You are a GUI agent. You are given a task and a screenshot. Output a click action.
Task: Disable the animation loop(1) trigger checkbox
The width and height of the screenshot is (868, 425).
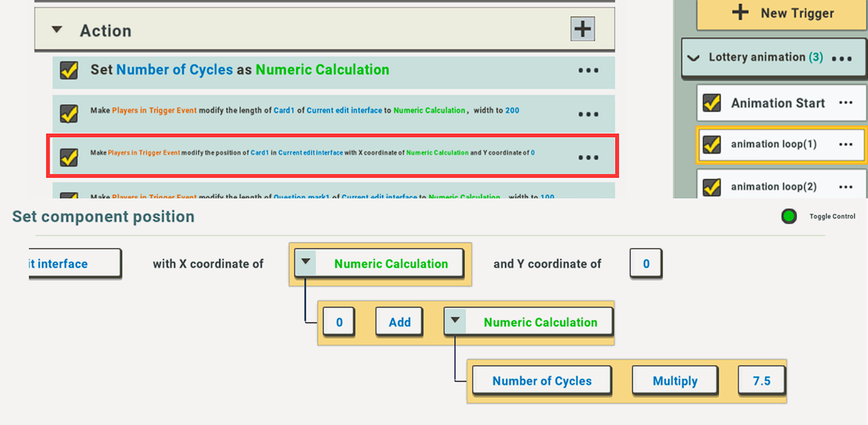click(x=712, y=144)
